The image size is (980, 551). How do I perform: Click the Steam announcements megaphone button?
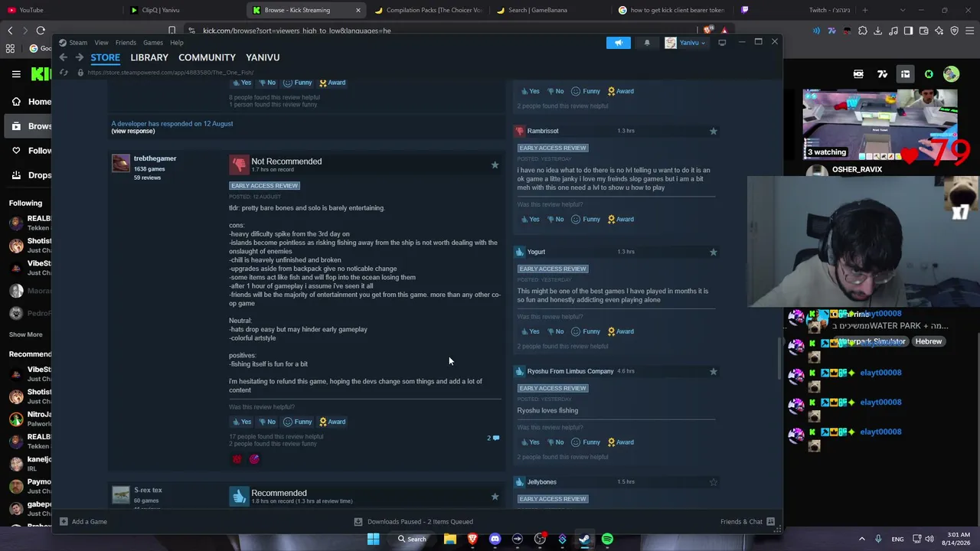click(x=619, y=43)
